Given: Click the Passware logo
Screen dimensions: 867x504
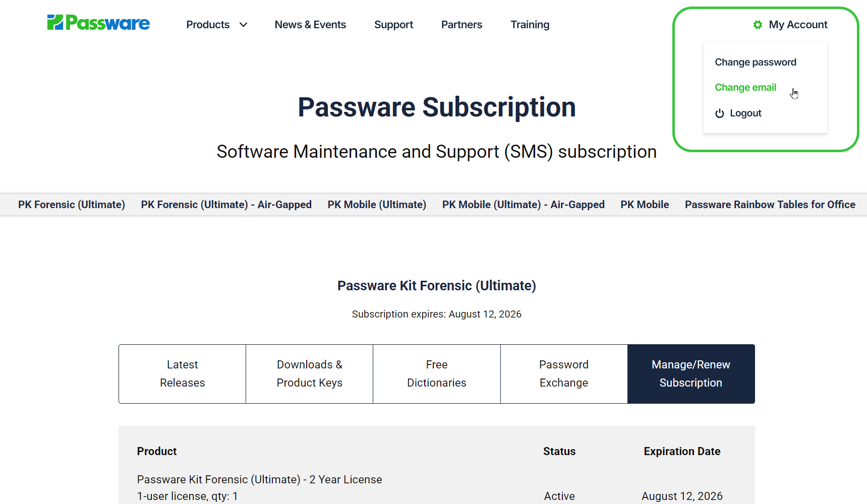Looking at the screenshot, I should [98, 23].
